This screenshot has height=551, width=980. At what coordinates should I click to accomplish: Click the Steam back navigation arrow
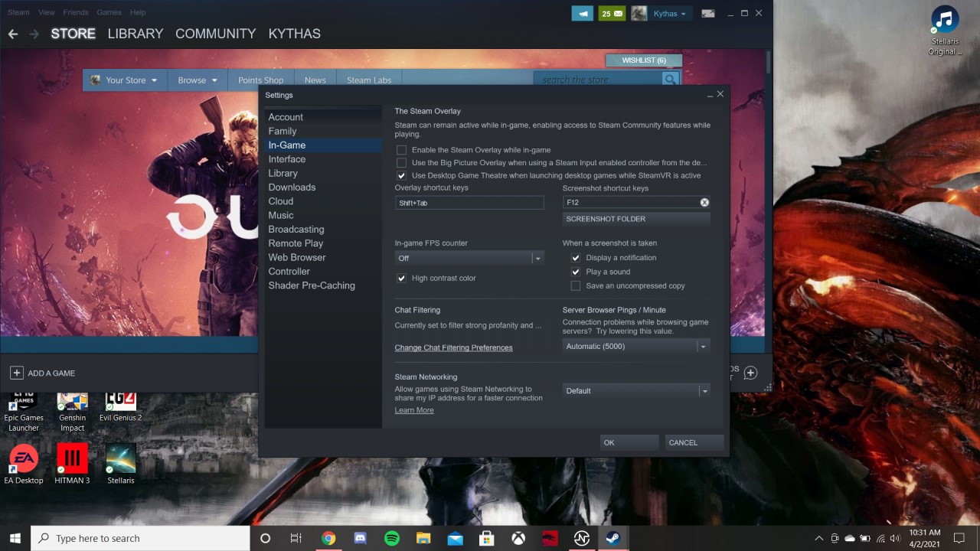[x=13, y=34]
